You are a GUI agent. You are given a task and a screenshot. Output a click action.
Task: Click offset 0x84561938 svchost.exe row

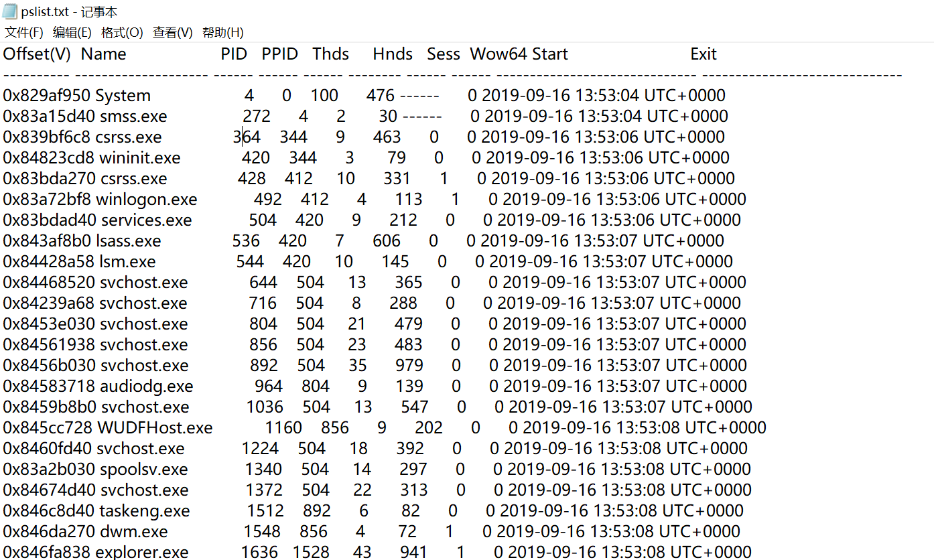375,345
